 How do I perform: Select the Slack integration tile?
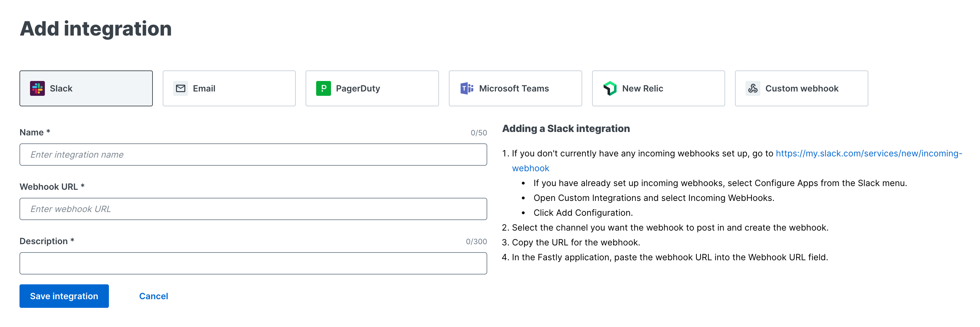(x=86, y=88)
